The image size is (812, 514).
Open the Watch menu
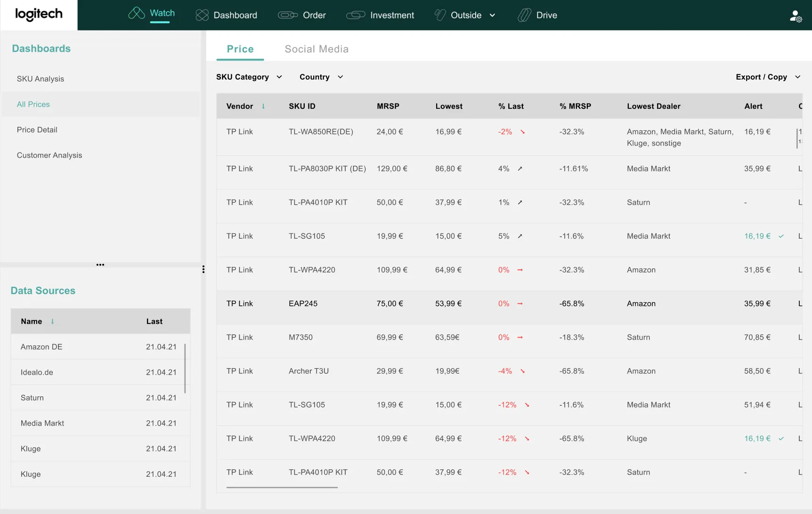tap(162, 13)
